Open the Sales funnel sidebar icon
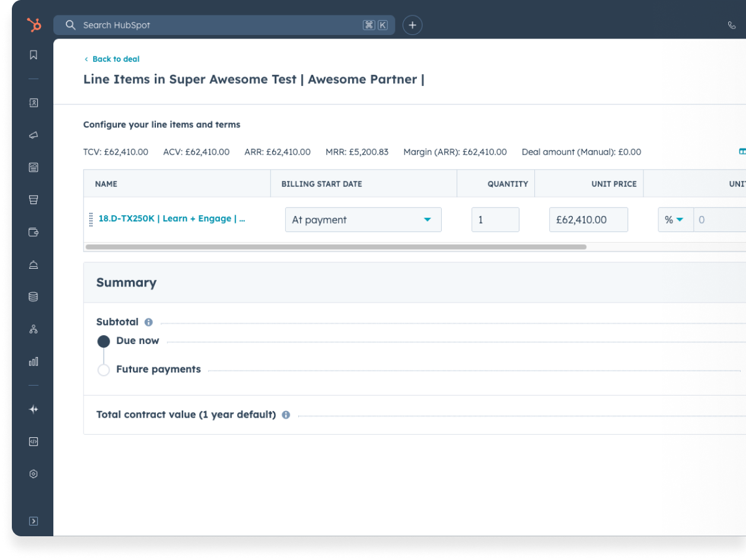 point(34,200)
